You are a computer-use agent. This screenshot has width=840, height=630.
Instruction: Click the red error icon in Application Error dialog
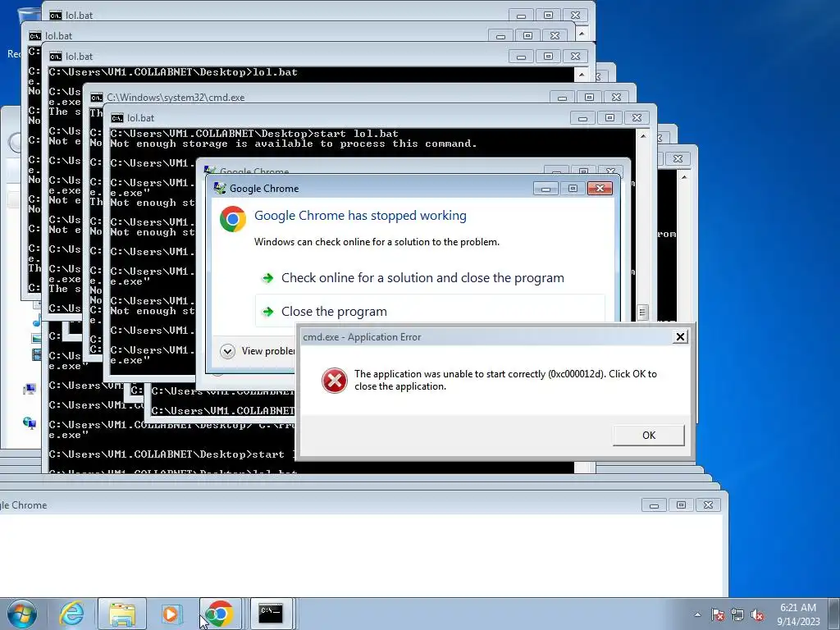(335, 381)
